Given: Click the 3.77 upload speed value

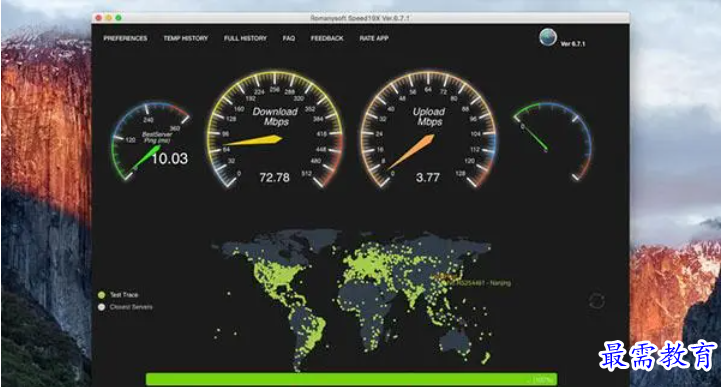Looking at the screenshot, I should 427,178.
